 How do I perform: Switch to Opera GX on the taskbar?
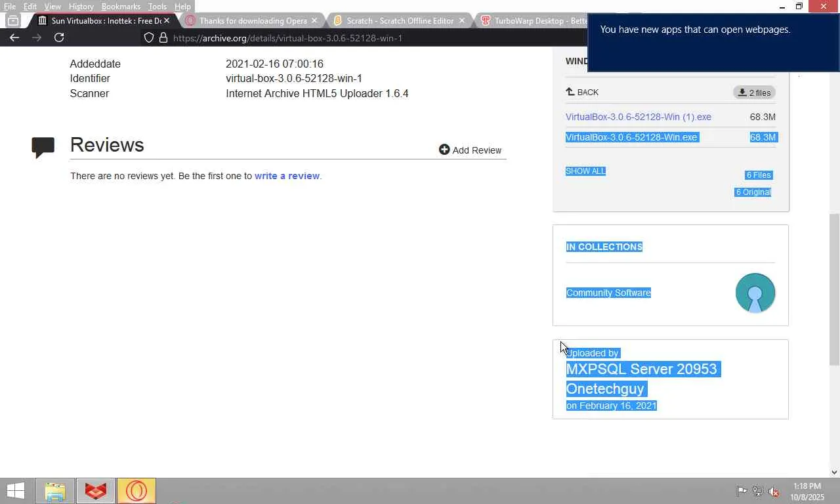[136, 491]
